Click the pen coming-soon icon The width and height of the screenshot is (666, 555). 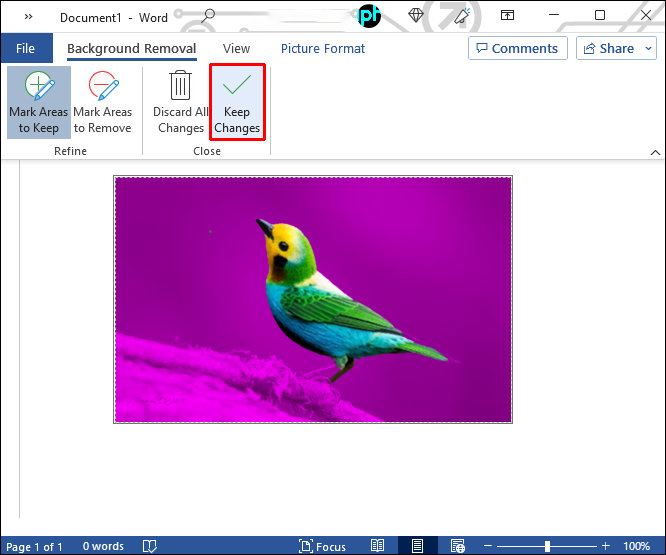click(462, 16)
